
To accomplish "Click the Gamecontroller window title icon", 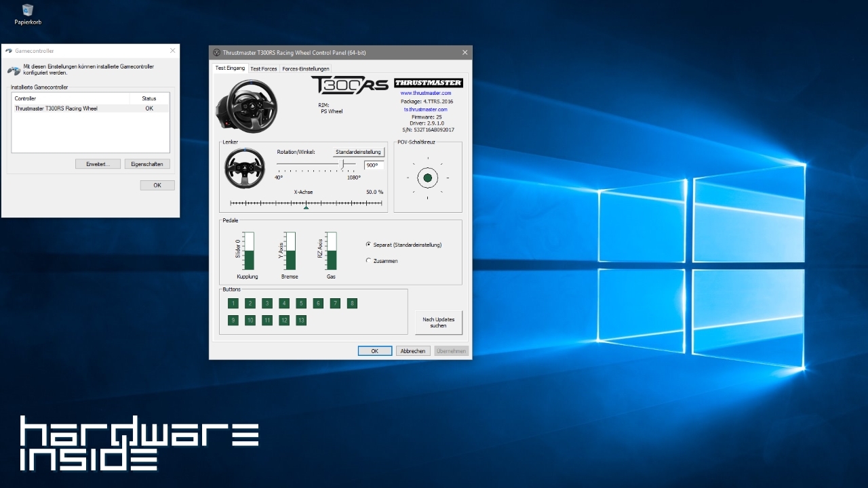I will (x=9, y=51).
